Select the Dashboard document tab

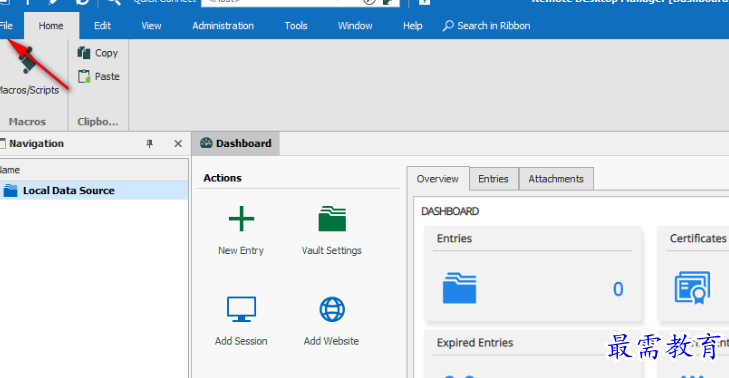(236, 143)
